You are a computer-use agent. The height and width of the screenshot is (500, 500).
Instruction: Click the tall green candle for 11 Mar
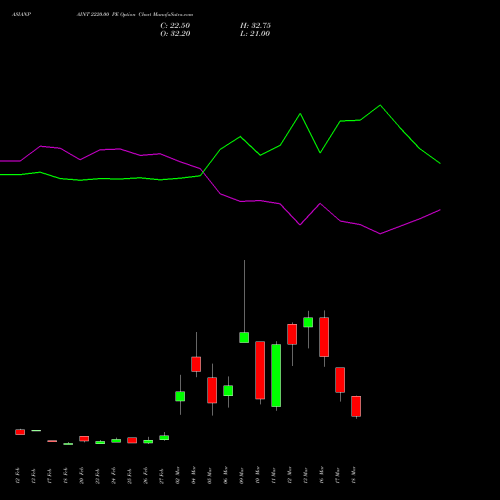(276, 376)
